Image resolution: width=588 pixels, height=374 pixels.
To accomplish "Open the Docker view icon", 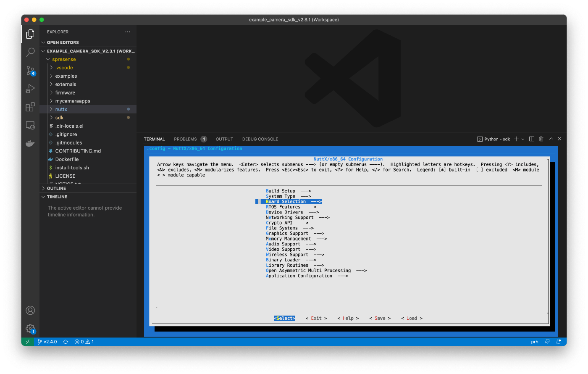I will pyautogui.click(x=30, y=143).
